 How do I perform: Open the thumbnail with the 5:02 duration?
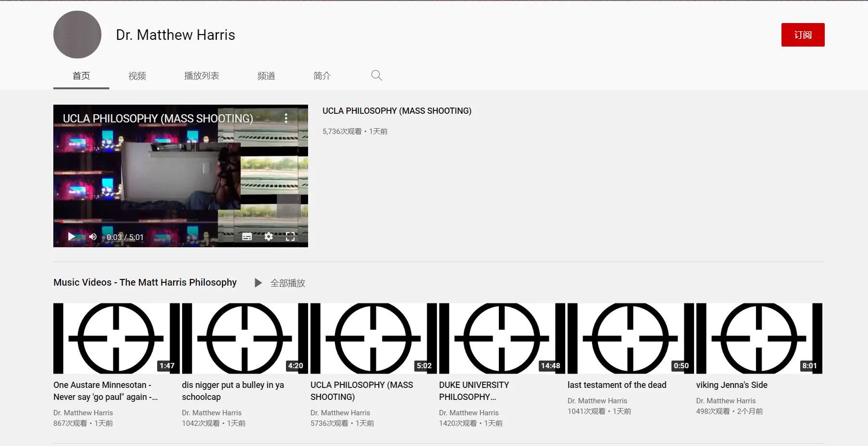pyautogui.click(x=373, y=338)
